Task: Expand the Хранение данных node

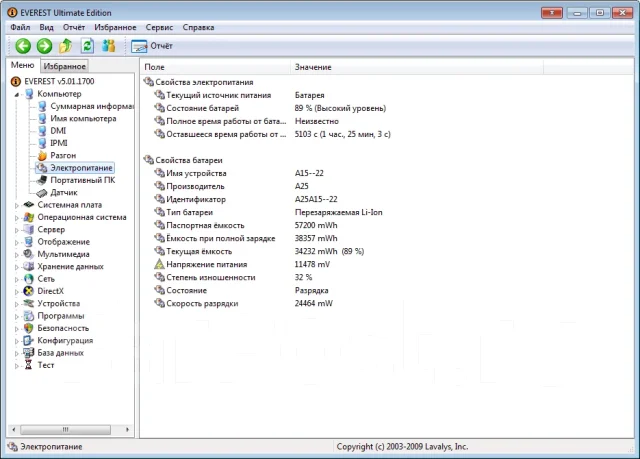Action: [x=17, y=267]
